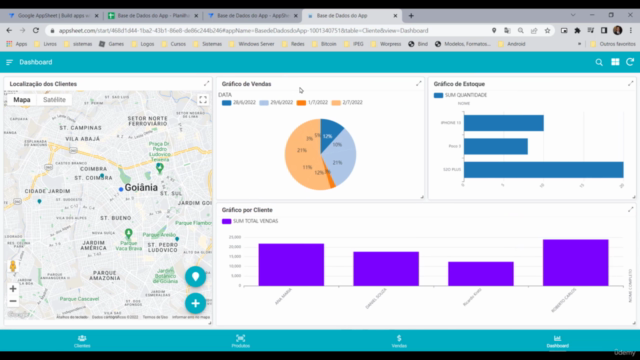Open the Dashboard bottom tab
This screenshot has width=640, height=360.
[x=558, y=341]
